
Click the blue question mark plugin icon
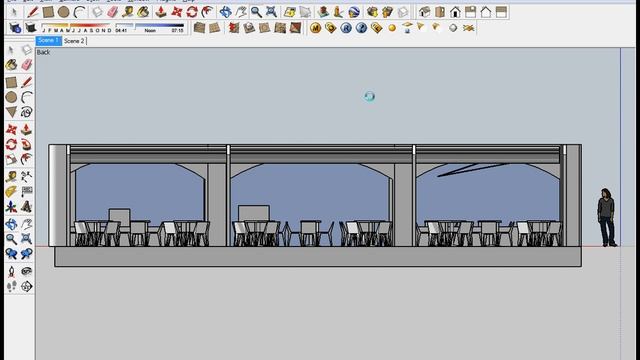click(361, 28)
